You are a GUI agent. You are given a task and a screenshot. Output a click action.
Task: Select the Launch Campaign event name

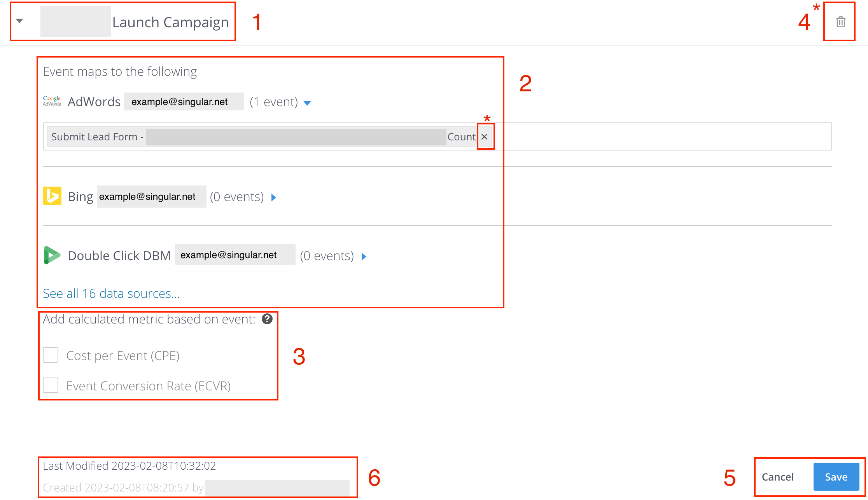[170, 22]
